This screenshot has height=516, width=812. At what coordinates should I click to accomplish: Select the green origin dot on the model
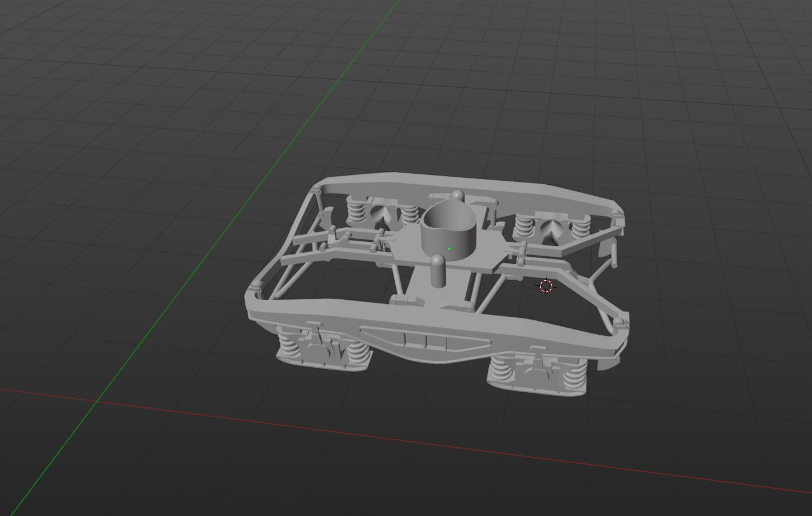449,249
